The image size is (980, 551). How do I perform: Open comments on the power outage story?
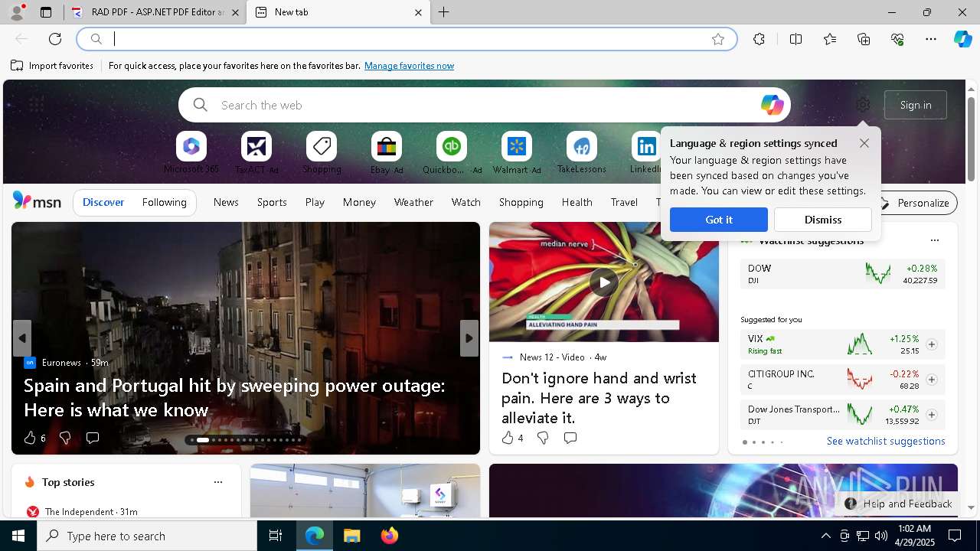[93, 438]
